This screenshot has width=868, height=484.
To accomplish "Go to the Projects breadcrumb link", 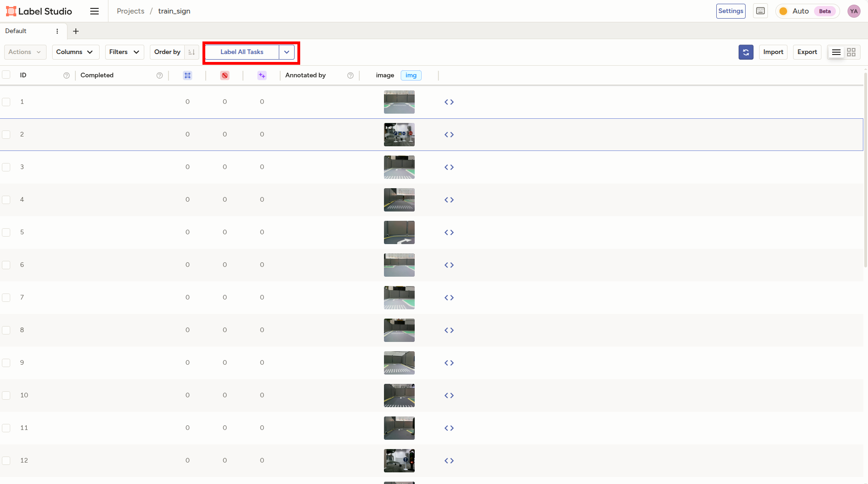I will [x=130, y=11].
